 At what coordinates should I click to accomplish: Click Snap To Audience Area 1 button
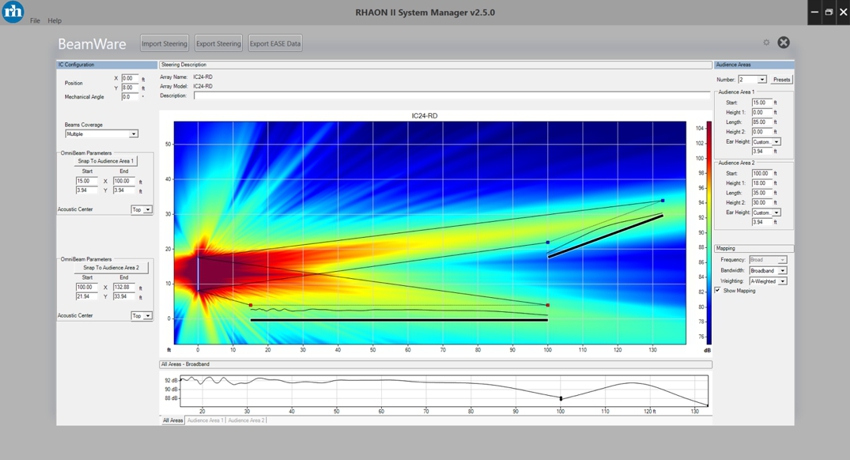pyautogui.click(x=105, y=161)
